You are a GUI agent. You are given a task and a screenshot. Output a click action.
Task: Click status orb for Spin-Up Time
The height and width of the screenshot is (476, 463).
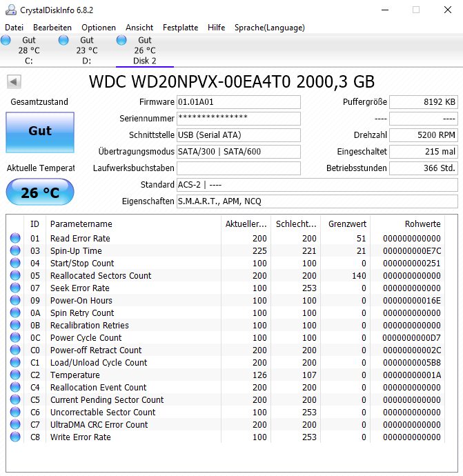[x=15, y=250]
